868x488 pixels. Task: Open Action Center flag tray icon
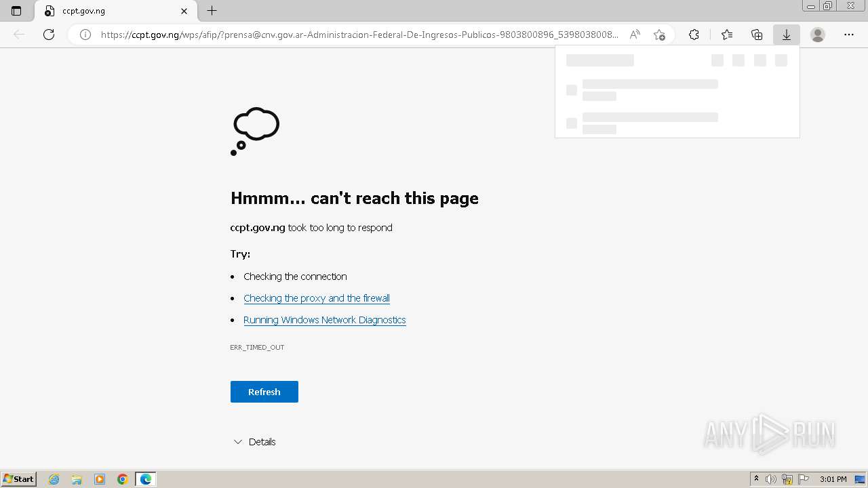[804, 479]
